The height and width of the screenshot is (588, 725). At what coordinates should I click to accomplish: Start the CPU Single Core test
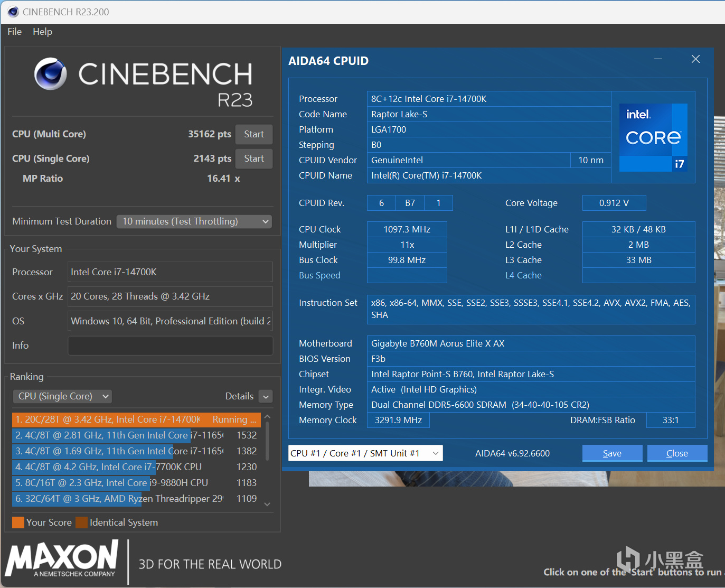[254, 158]
